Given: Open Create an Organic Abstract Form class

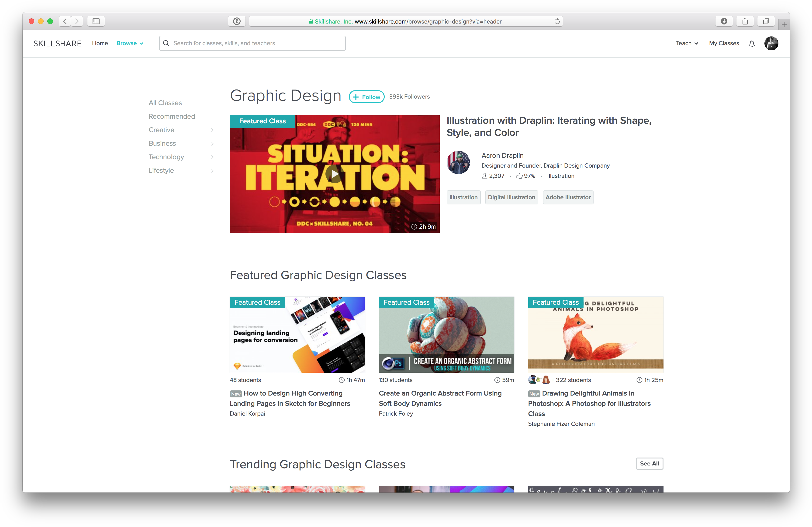Looking at the screenshot, I should [440, 398].
